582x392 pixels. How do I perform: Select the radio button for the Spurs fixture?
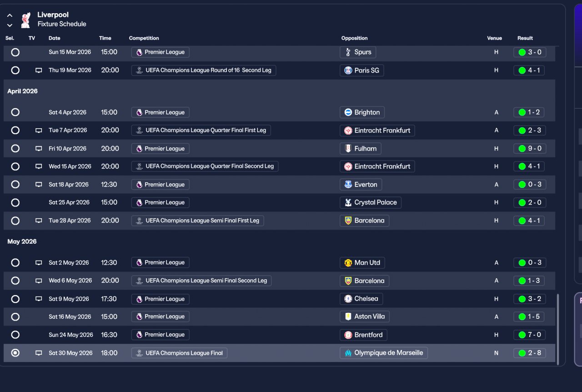15,52
